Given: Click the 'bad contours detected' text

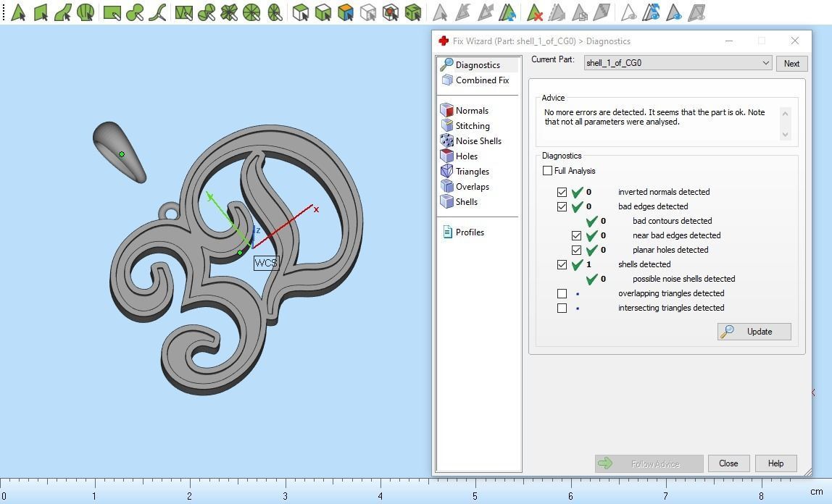Looking at the screenshot, I should [x=673, y=221].
